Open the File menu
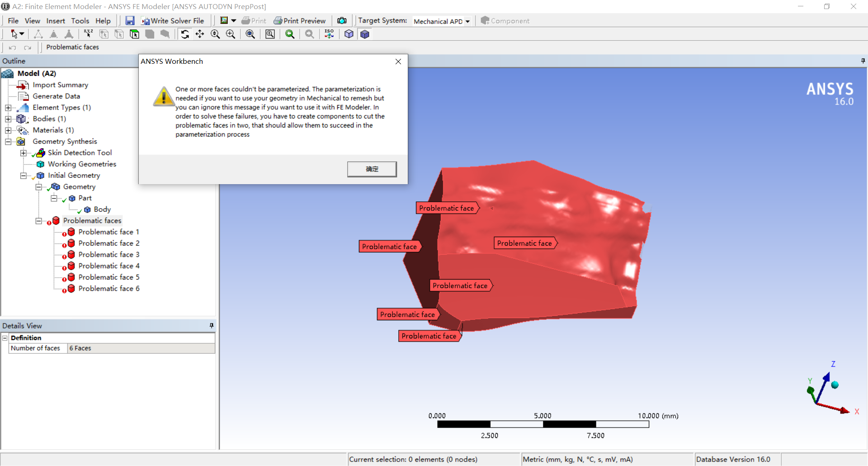Viewport: 868px width, 466px height. [13, 21]
